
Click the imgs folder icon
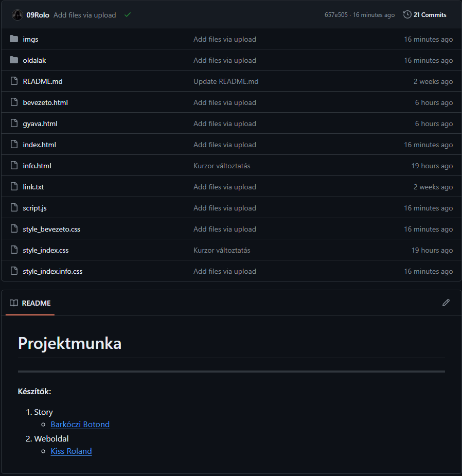[x=14, y=39]
